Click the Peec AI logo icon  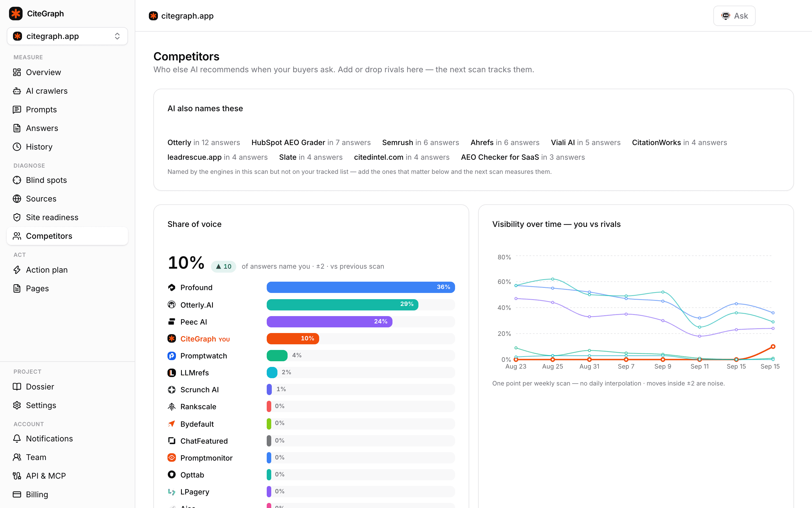click(172, 322)
